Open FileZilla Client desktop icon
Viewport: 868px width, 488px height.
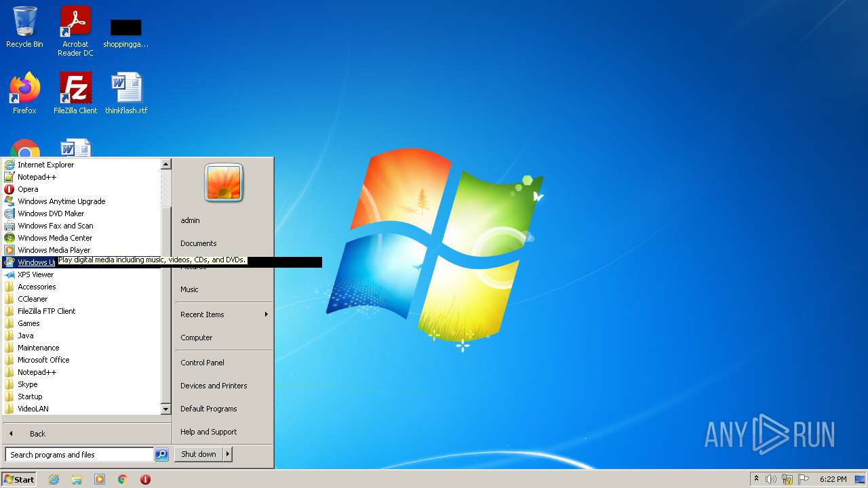coord(75,93)
